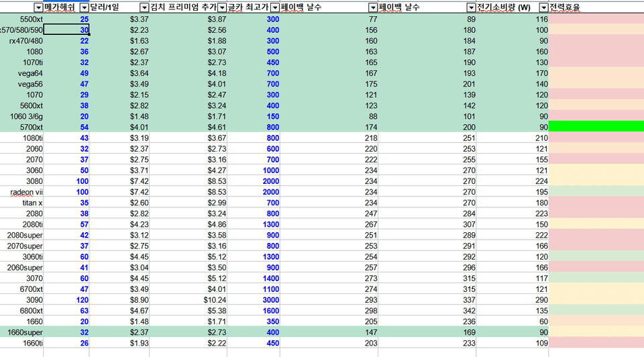The height and width of the screenshot is (357, 644).
Task: Select the 6800xt name cell
Action: [x=21, y=311]
